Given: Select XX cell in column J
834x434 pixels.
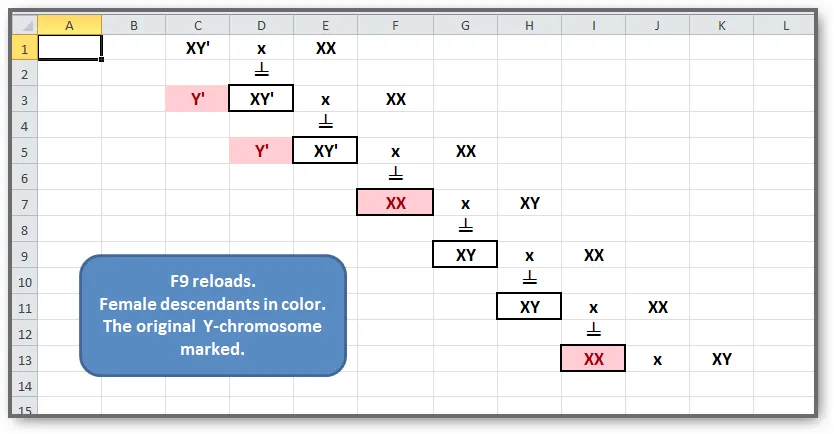Looking at the screenshot, I should [657, 307].
